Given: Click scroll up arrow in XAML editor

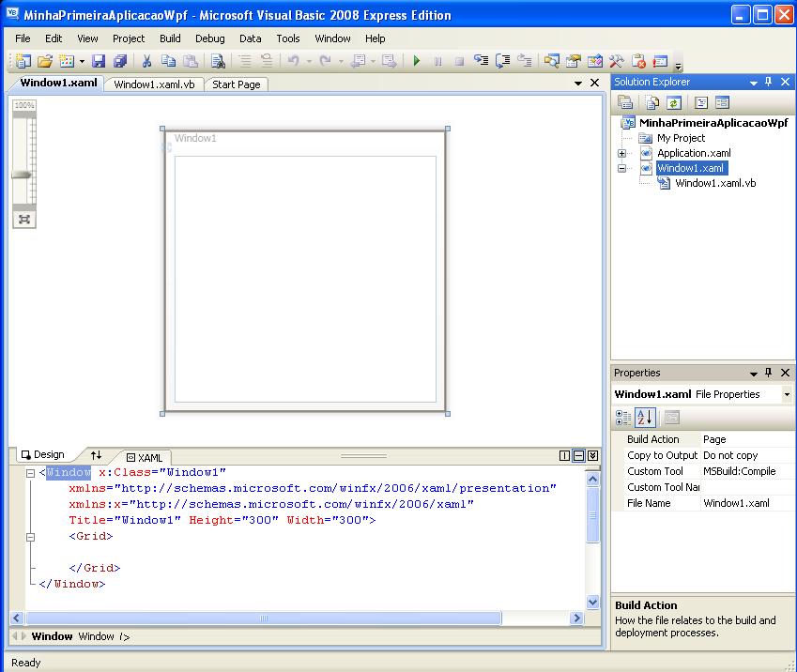Looking at the screenshot, I should (592, 479).
